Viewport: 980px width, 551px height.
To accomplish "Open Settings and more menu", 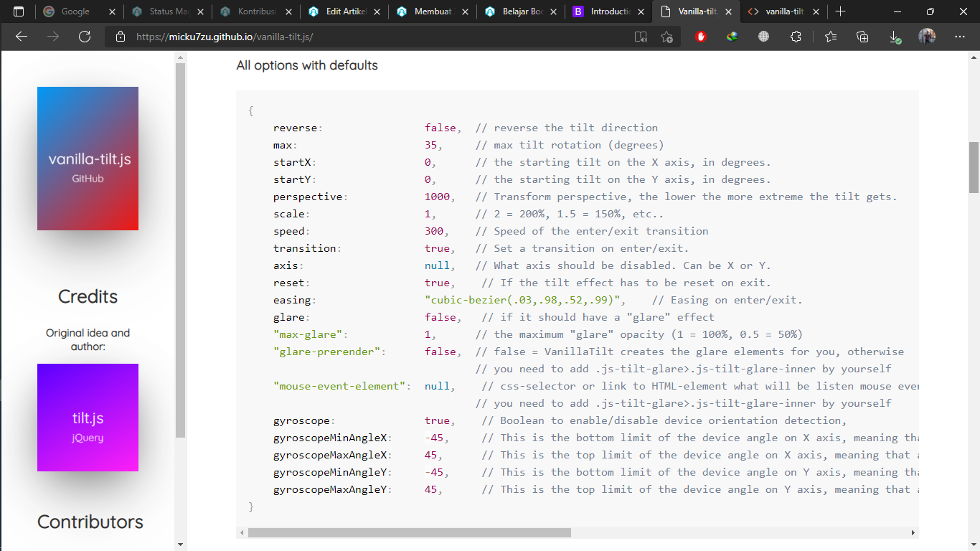I will (x=960, y=37).
